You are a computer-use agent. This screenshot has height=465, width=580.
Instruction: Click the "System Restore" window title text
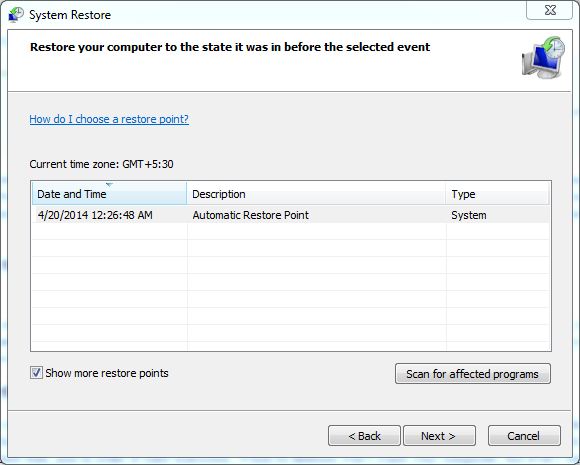(70, 15)
